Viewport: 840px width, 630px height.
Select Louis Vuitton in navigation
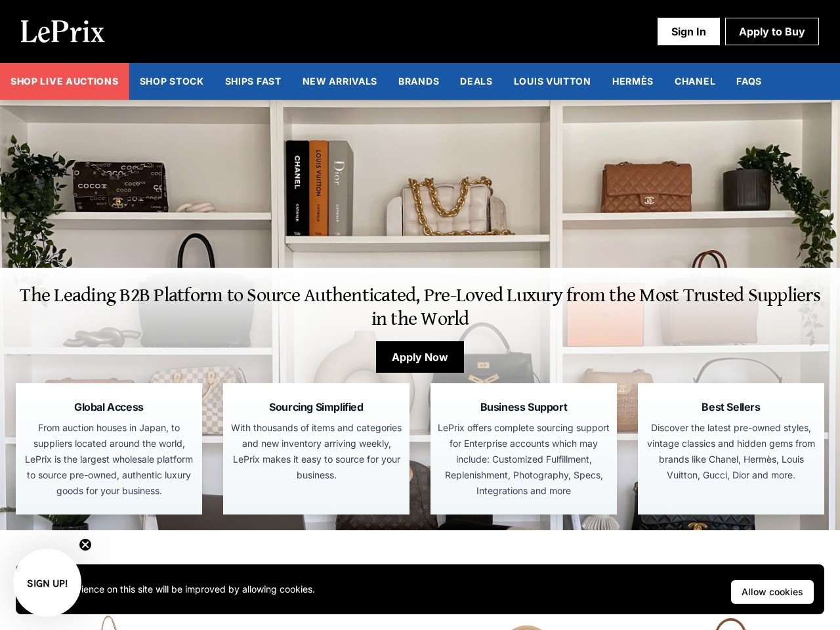click(552, 81)
